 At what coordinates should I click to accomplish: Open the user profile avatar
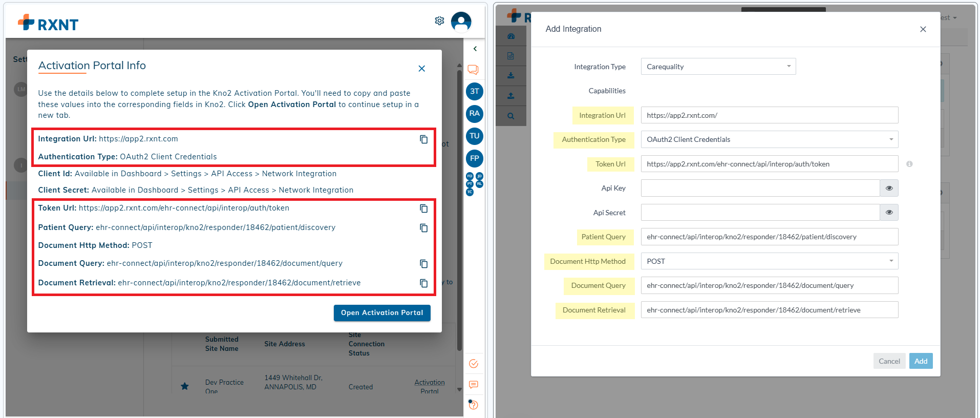(x=461, y=22)
